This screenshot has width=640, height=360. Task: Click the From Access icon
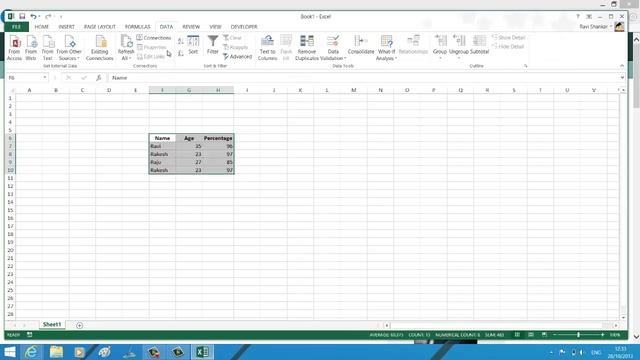coord(14,48)
